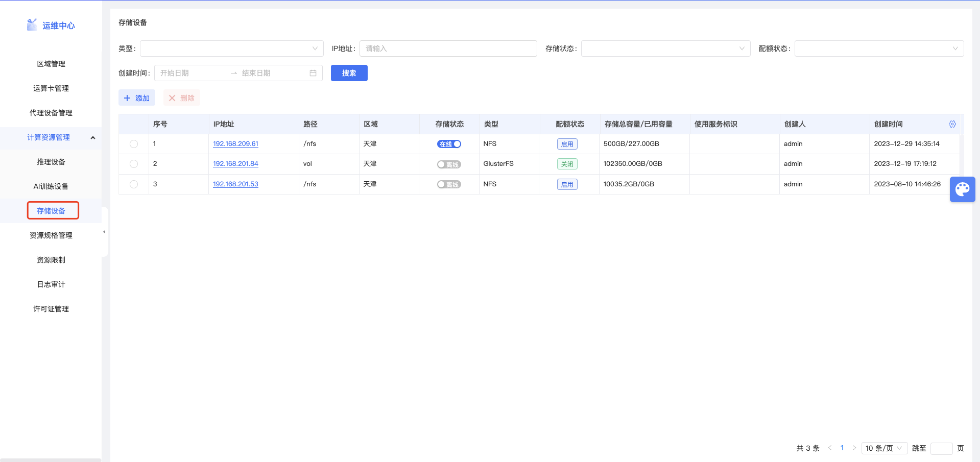
Task: Open the 10 条/页 page size dropdown
Action: [x=885, y=448]
